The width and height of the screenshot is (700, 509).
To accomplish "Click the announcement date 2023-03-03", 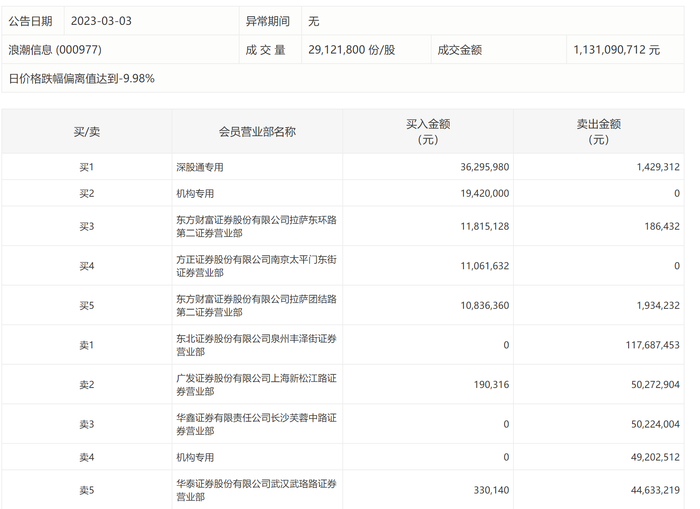I will pyautogui.click(x=101, y=21).
